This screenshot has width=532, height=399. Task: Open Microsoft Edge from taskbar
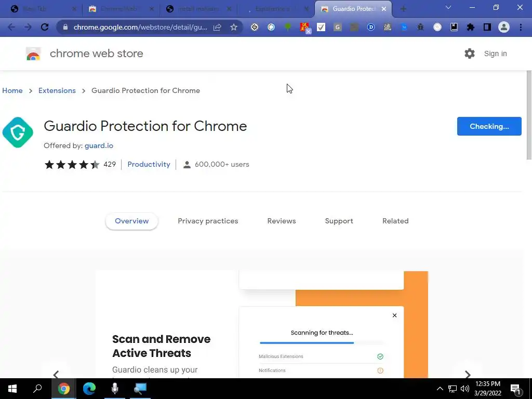click(x=89, y=389)
